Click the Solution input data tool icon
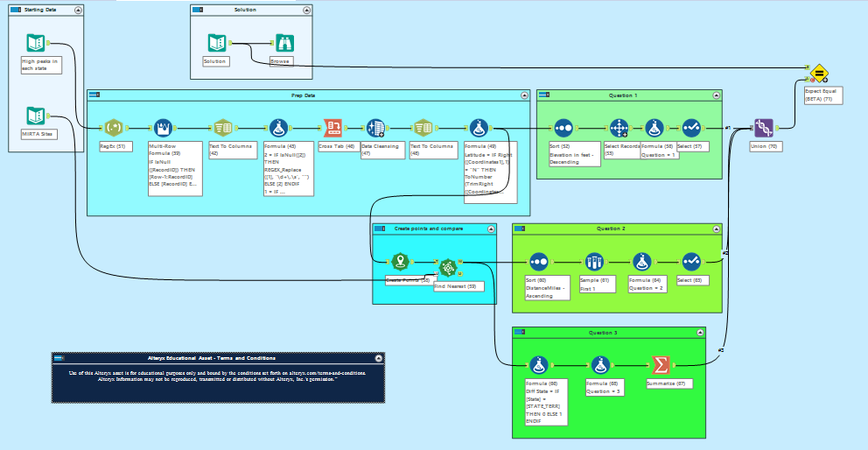The image size is (868, 450). point(217,43)
